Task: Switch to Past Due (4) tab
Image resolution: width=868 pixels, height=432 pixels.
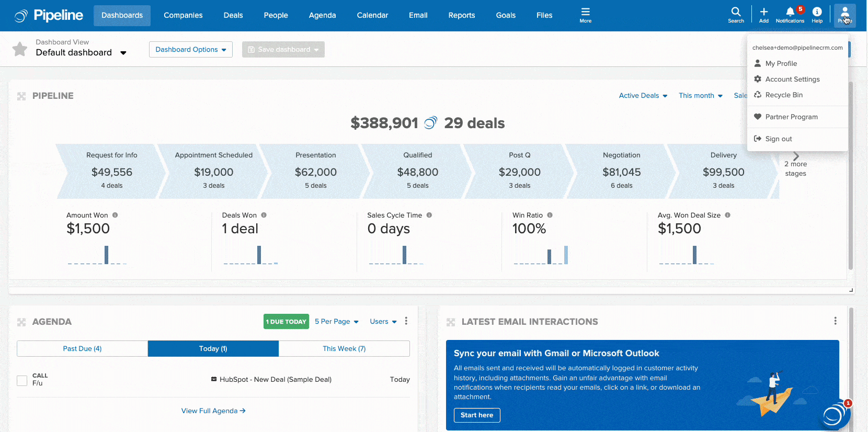Action: 82,349
